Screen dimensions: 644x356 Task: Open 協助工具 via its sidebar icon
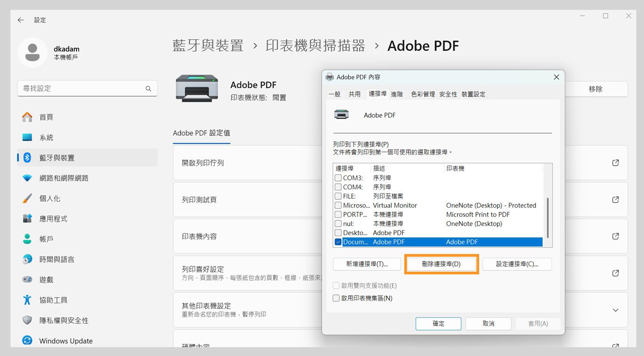click(x=27, y=300)
